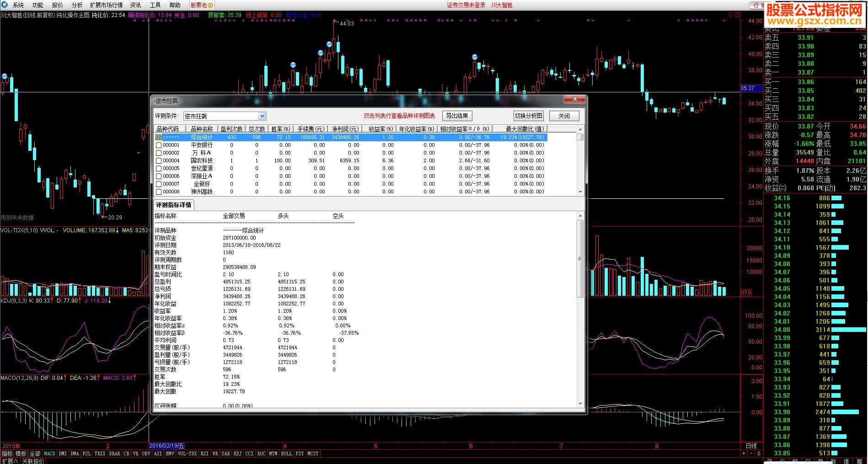Tick the checkbox for 000008 神州高铁
The width and height of the screenshot is (868, 464).
pyautogui.click(x=159, y=192)
